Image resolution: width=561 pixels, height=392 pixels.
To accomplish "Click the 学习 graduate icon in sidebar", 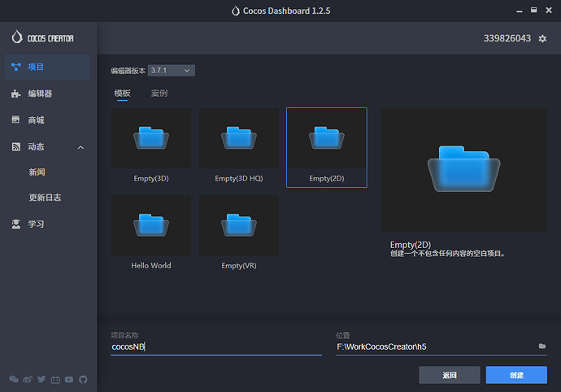I will tap(16, 224).
